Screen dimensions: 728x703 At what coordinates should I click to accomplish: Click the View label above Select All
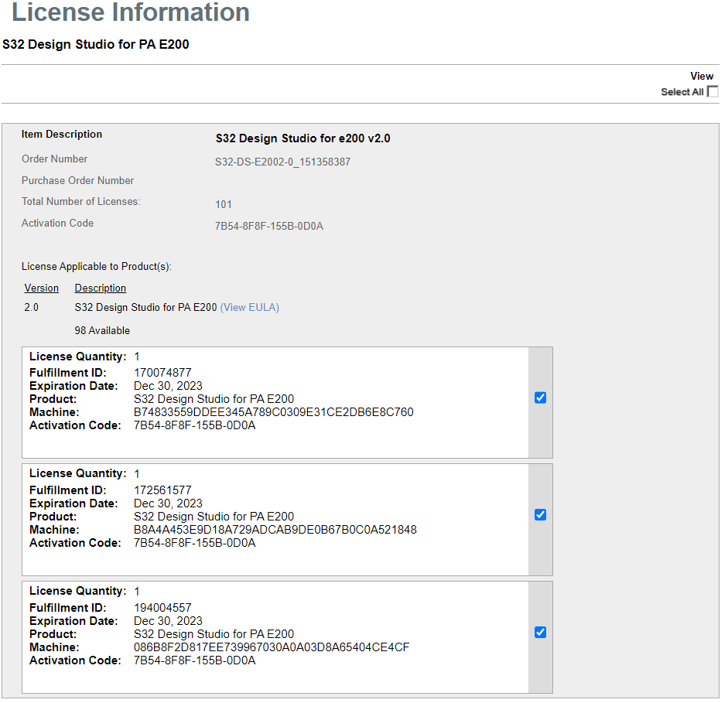click(x=701, y=76)
